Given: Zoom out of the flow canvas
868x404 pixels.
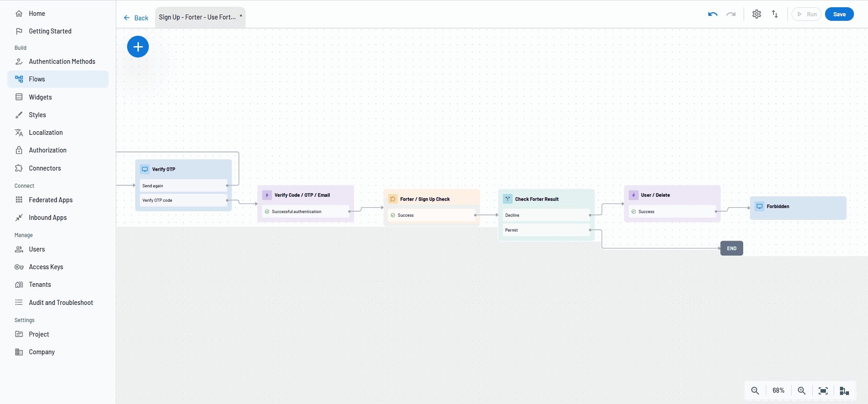Looking at the screenshot, I should 755,390.
